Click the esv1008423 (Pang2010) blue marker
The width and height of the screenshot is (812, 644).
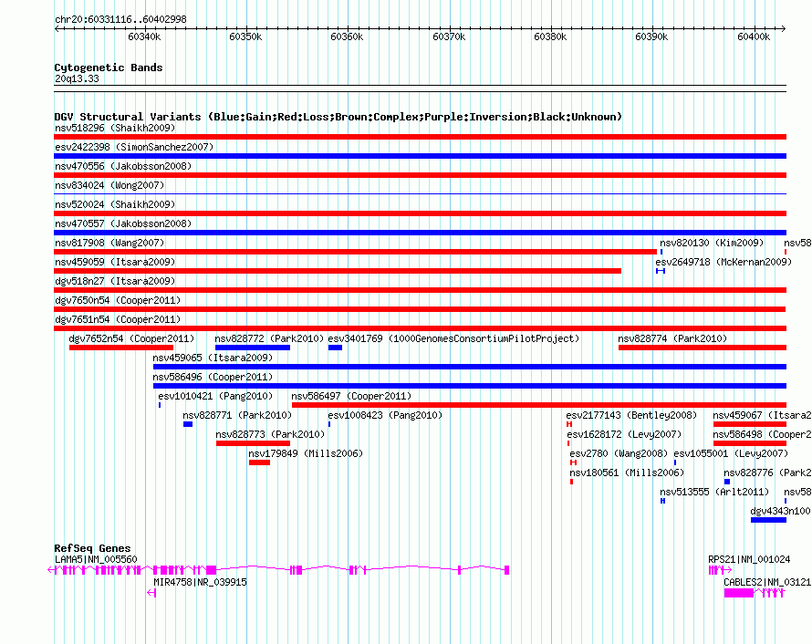pyautogui.click(x=329, y=424)
